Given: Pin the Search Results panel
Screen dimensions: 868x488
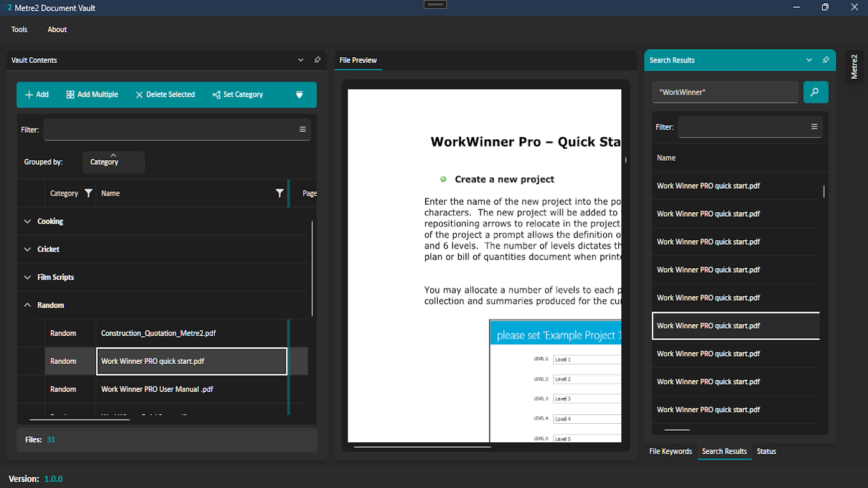Looking at the screenshot, I should click(x=825, y=60).
